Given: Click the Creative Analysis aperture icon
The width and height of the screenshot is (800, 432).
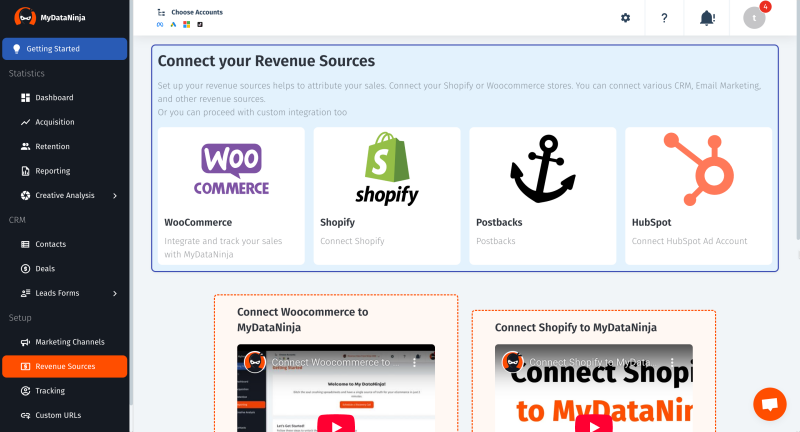Looking at the screenshot, I should click(x=25, y=195).
